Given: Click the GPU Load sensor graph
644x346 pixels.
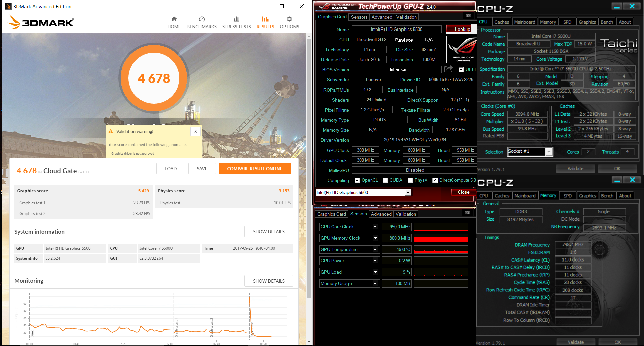Looking at the screenshot, I should (440, 272).
